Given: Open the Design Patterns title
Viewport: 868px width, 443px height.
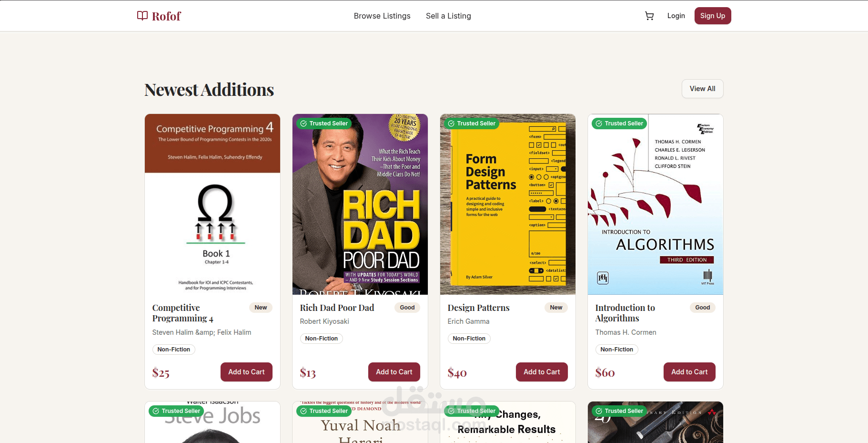Looking at the screenshot, I should pos(478,308).
